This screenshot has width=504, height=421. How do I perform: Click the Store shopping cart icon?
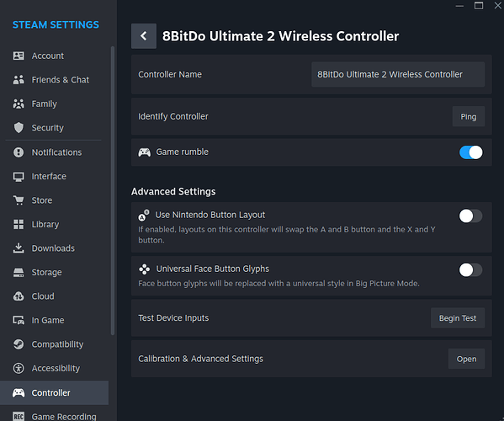point(19,200)
